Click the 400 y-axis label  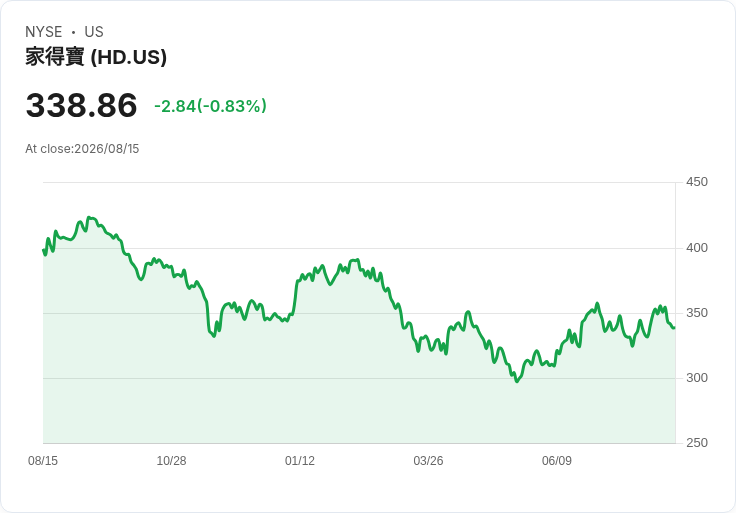pyautogui.click(x=697, y=248)
